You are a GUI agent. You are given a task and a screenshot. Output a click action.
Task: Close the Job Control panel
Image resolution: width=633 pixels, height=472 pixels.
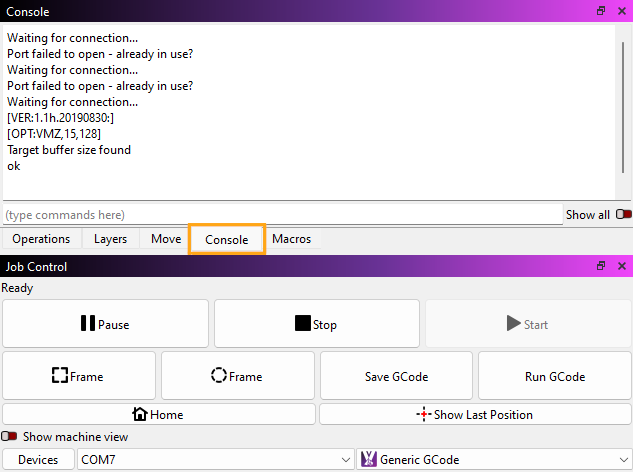click(x=621, y=267)
